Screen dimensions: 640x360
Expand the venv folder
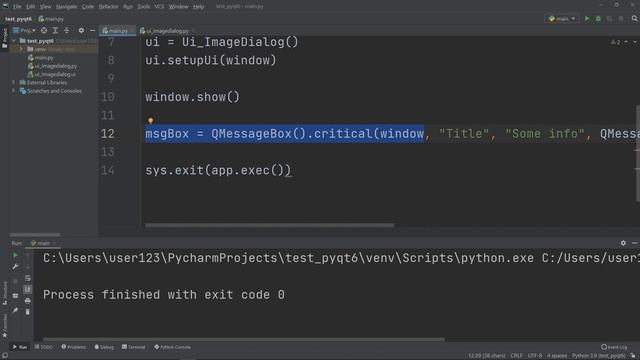click(x=21, y=49)
